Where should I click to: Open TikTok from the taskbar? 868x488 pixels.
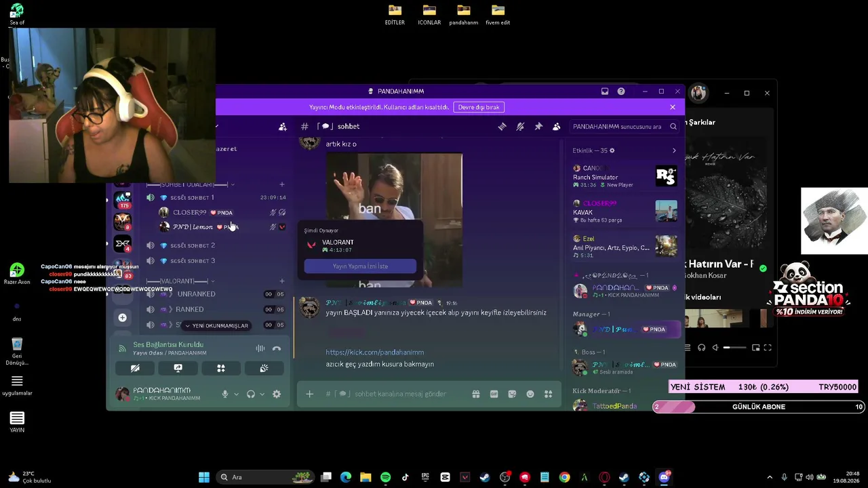click(x=406, y=477)
